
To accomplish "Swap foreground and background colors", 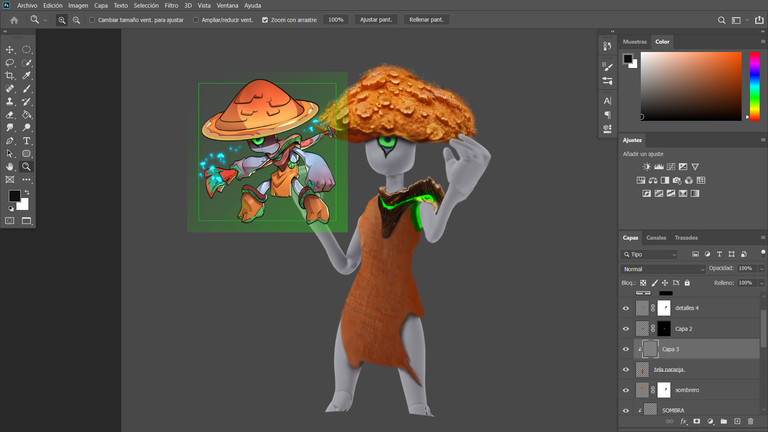I will [x=26, y=192].
